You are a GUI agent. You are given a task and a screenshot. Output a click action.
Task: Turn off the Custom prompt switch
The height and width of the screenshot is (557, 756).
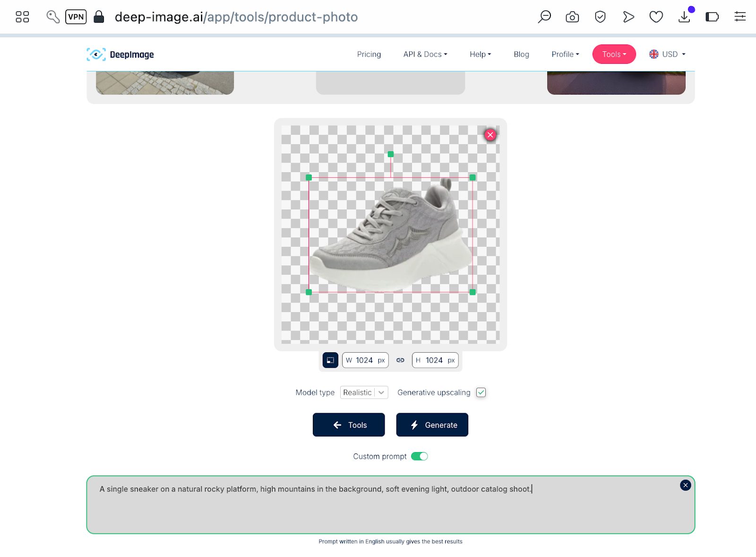click(x=419, y=456)
